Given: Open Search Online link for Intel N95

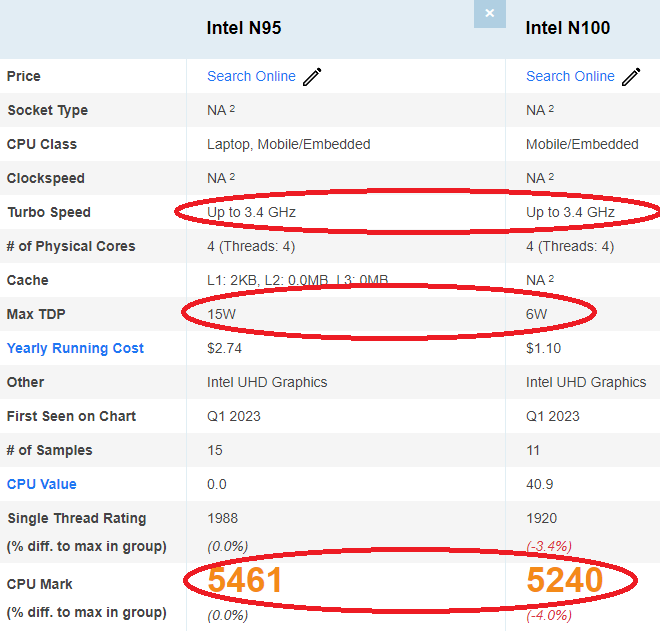Looking at the screenshot, I should point(251,76).
